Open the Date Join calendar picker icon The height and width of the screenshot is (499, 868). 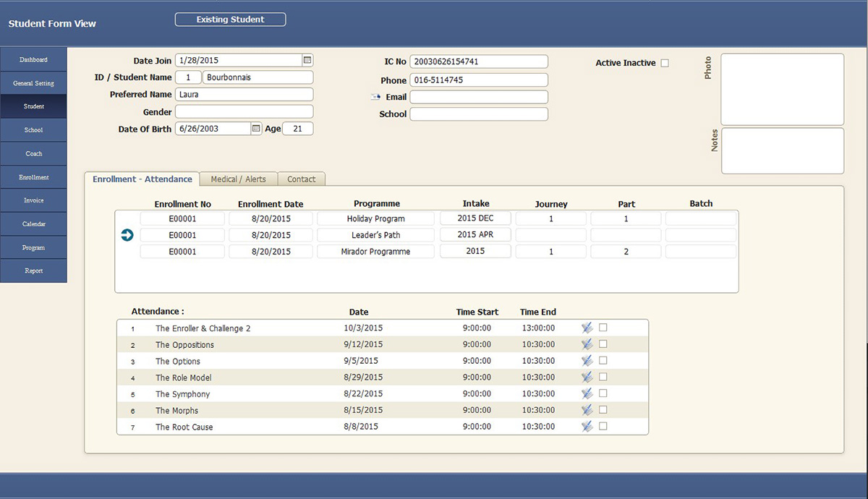(307, 60)
